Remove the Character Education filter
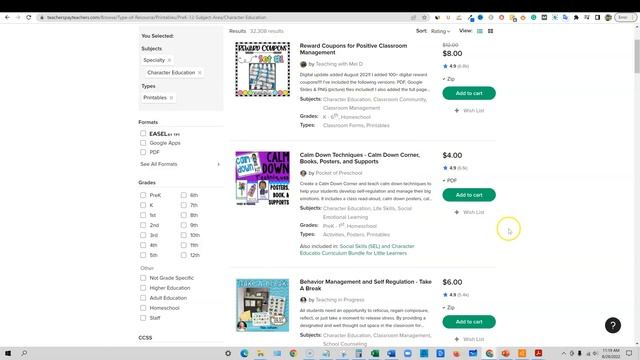640x360 pixels. (x=200, y=73)
